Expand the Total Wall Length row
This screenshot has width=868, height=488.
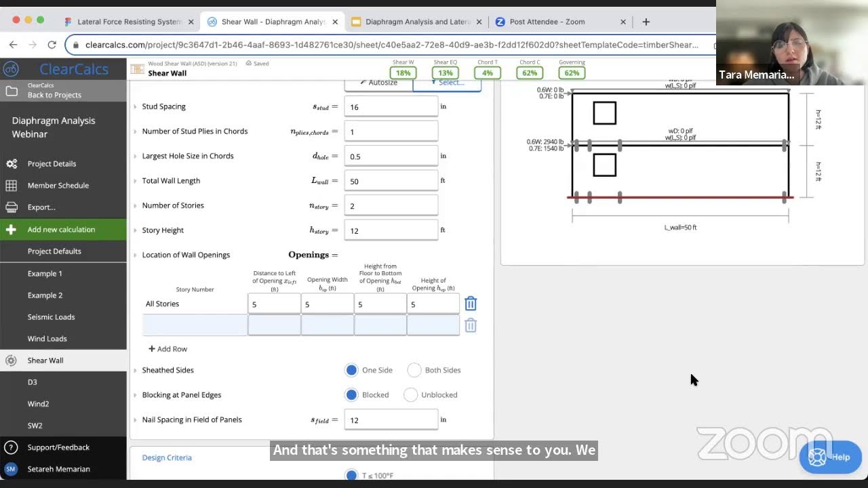click(x=135, y=181)
